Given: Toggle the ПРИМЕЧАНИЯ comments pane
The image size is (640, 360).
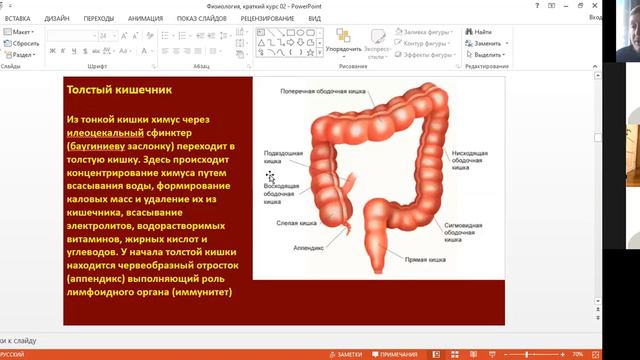Looking at the screenshot, I should [395, 354].
